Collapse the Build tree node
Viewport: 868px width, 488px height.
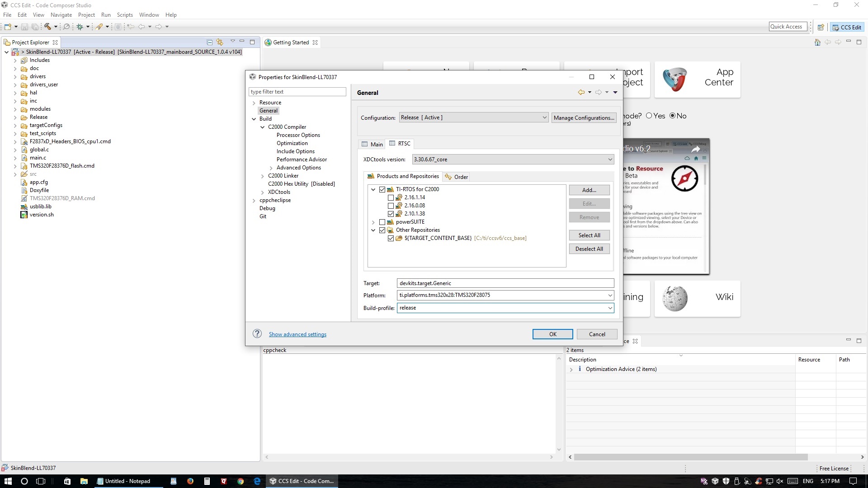pos(254,119)
